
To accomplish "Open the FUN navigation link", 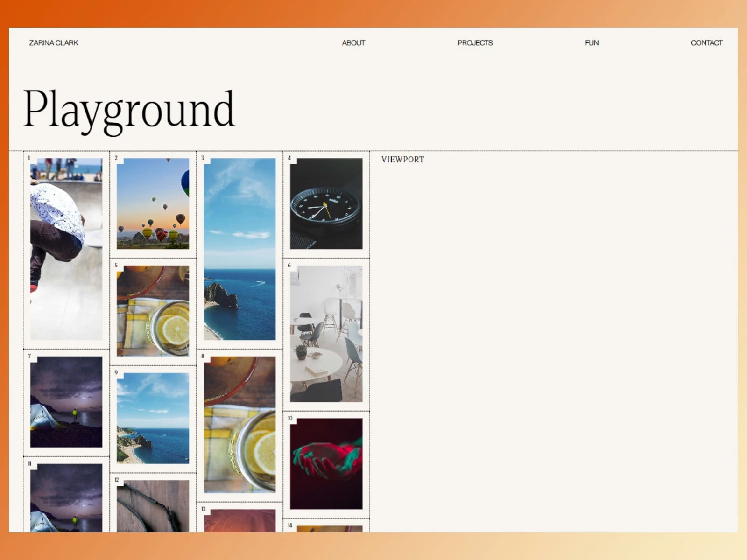I will 592,43.
